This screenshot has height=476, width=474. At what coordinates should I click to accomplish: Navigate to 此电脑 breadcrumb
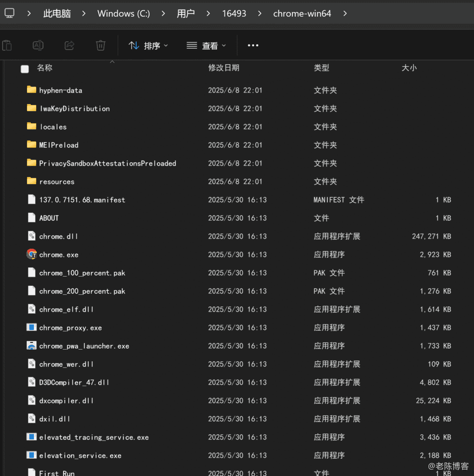[57, 13]
